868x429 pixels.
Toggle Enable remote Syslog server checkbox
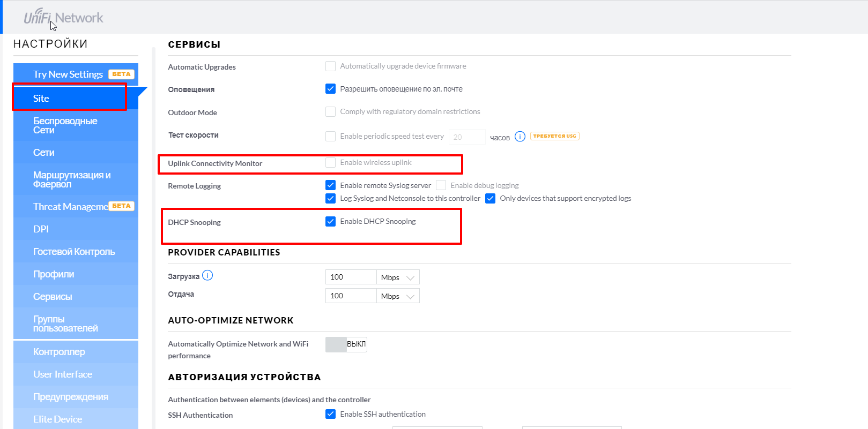point(331,185)
